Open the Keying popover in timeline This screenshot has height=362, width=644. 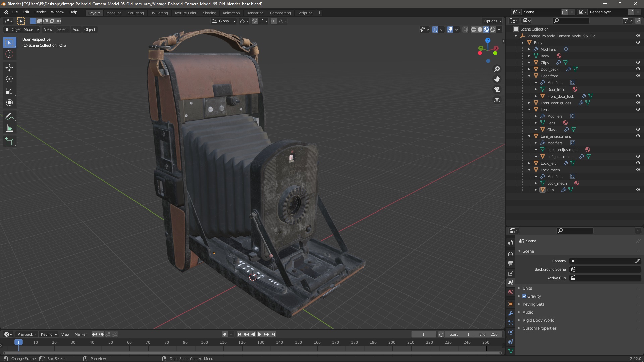pos(49,334)
